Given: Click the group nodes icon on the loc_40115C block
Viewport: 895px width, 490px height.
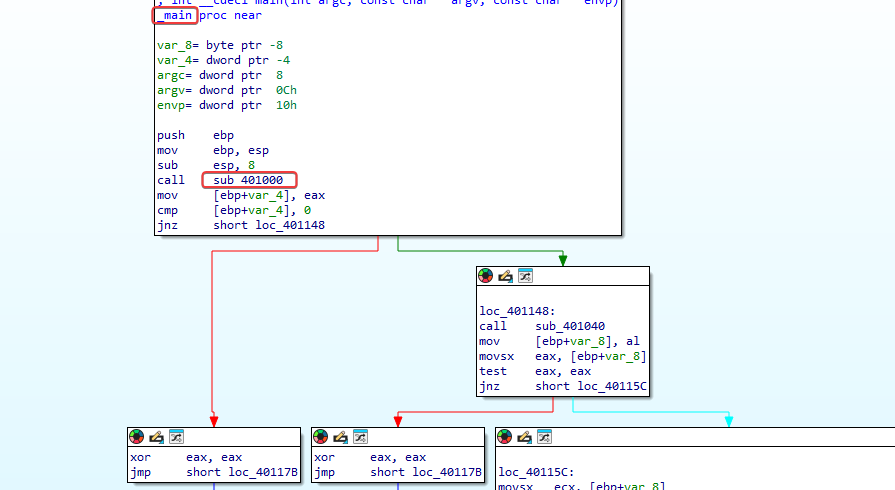Looking at the screenshot, I should [544, 437].
